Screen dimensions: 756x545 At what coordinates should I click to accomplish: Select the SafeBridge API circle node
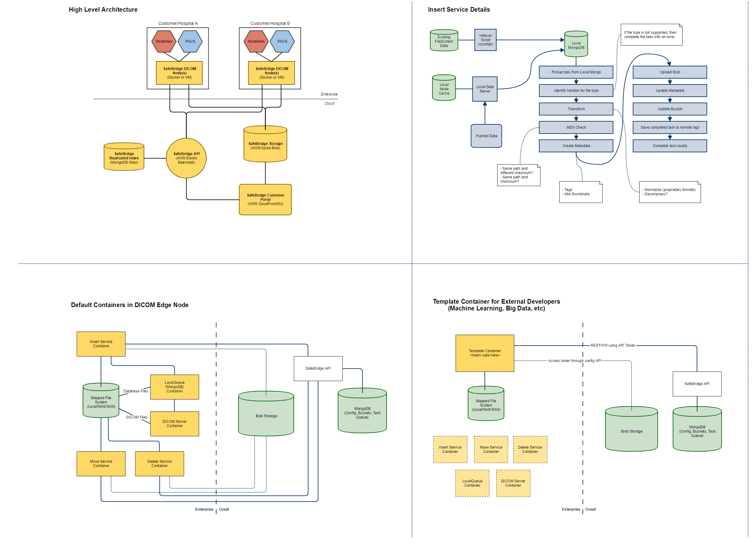(186, 158)
